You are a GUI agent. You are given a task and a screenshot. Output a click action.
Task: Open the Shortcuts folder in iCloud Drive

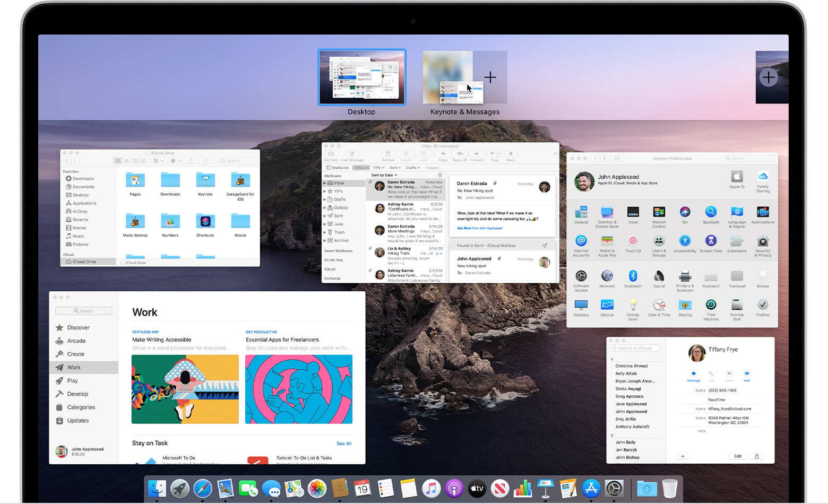click(205, 222)
